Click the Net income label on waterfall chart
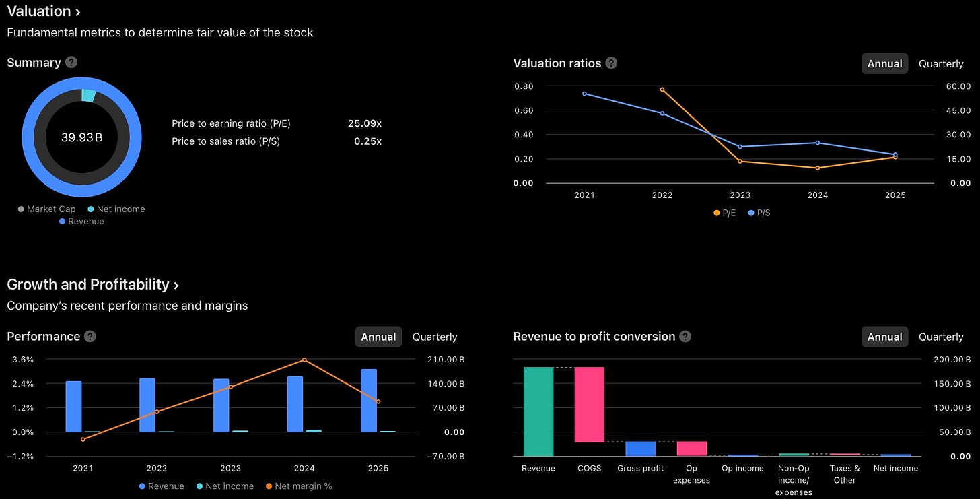 pos(896,469)
